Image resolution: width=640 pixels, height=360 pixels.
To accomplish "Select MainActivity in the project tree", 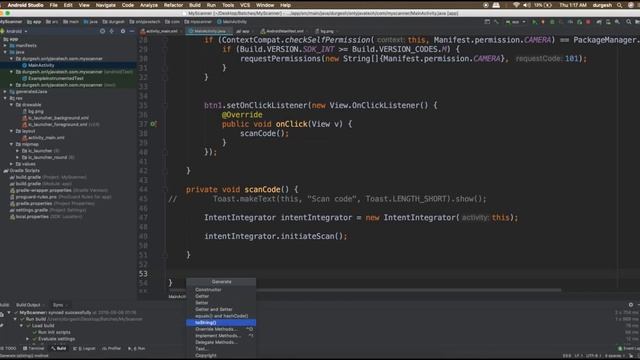I will tap(41, 65).
